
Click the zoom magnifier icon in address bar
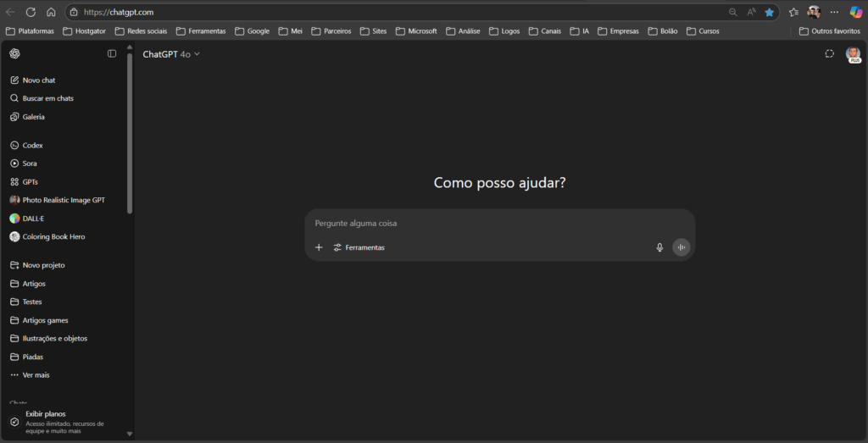coord(733,12)
